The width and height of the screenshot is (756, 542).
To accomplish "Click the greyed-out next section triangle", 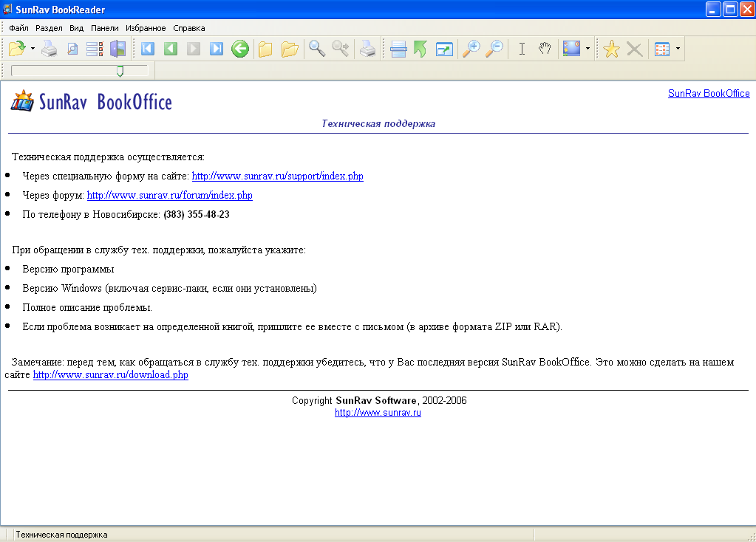I will coord(194,49).
